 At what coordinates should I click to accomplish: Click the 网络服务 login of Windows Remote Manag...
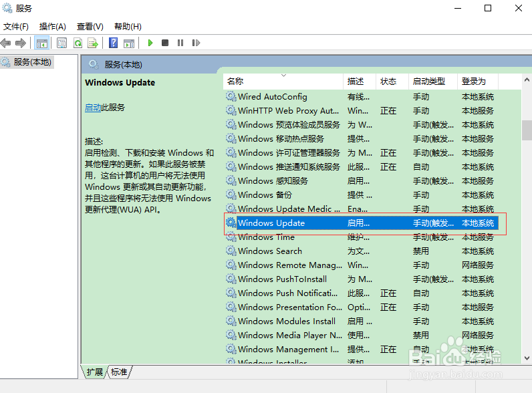[477, 265]
